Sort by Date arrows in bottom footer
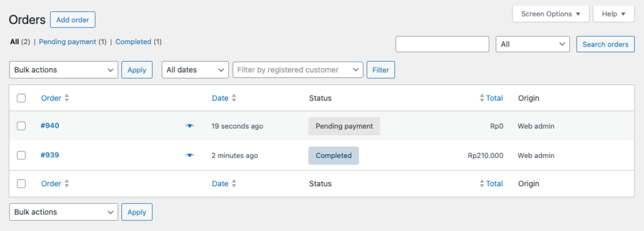The width and height of the screenshot is (644, 231). pos(234,184)
